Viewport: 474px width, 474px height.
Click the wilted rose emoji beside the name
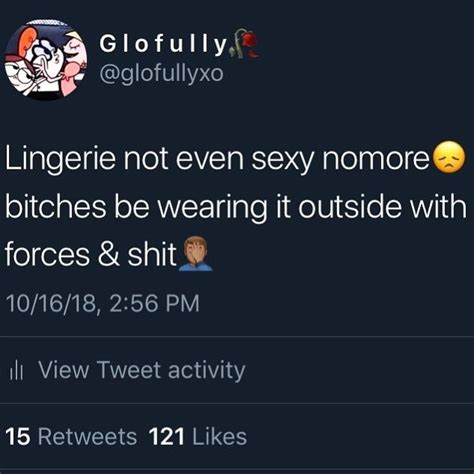(246, 43)
